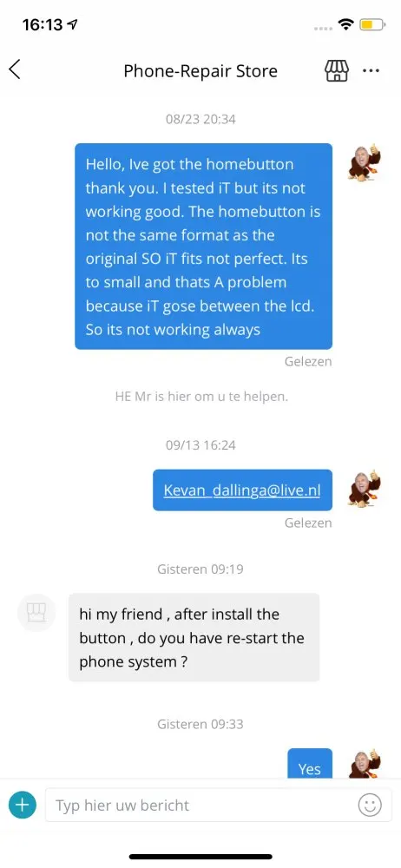
Task: Go back using the left chevron arrow
Action: click(x=15, y=69)
